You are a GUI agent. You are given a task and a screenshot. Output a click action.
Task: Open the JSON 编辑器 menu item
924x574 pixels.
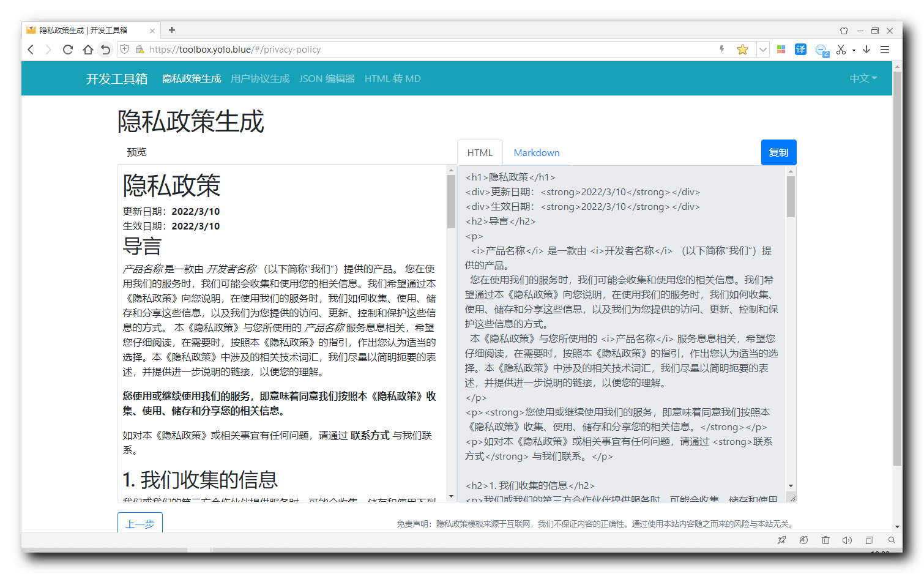pyautogui.click(x=327, y=78)
